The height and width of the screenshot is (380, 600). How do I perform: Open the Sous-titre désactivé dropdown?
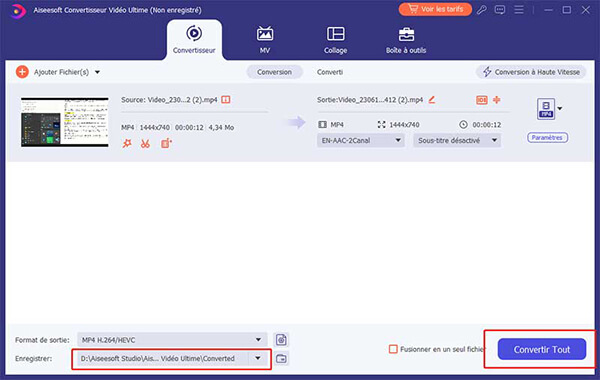[x=457, y=140]
